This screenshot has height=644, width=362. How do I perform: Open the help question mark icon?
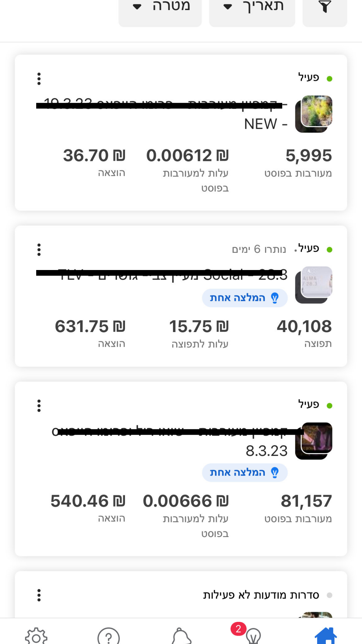pos(109,636)
